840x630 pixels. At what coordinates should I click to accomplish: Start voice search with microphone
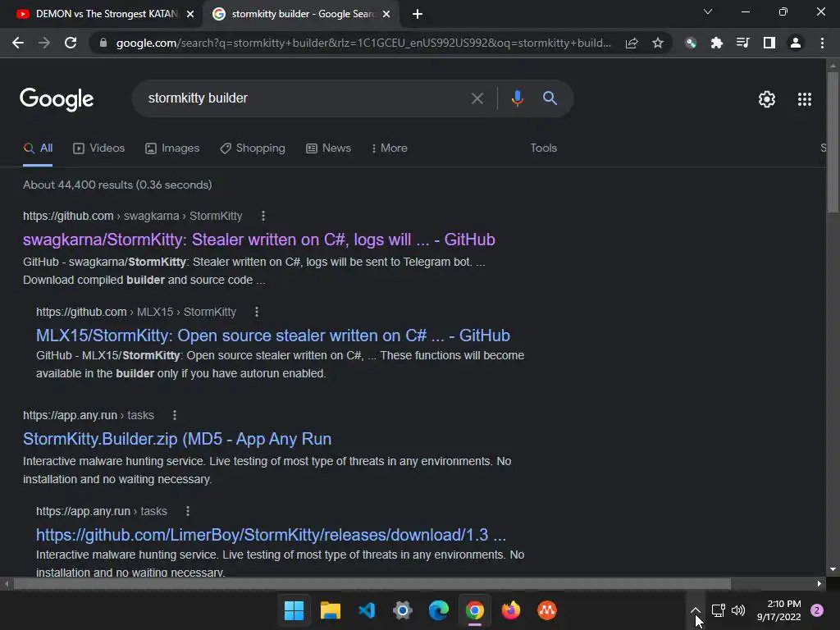pos(517,98)
